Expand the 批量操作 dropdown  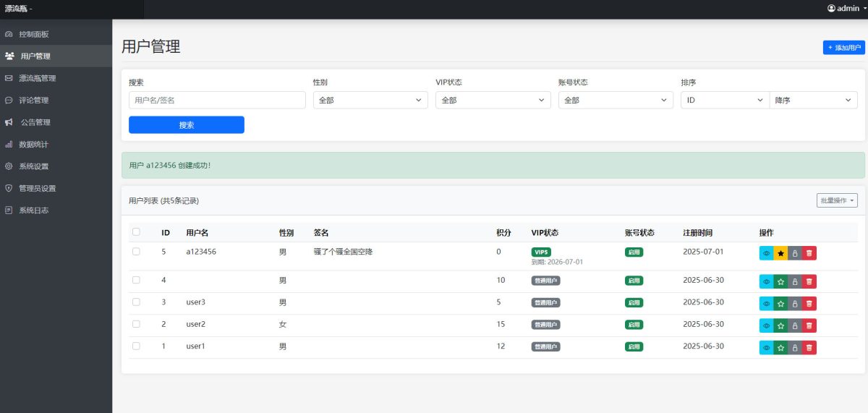(x=837, y=200)
